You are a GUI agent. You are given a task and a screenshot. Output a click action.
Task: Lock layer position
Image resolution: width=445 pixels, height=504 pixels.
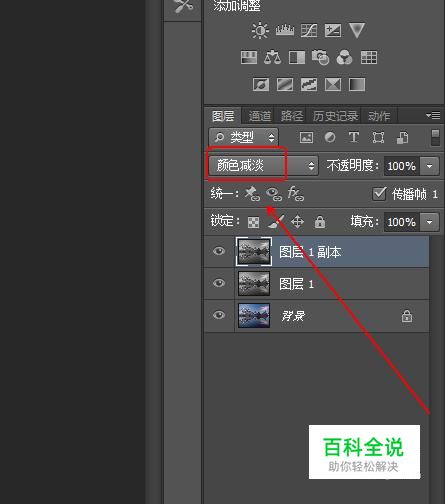point(297,222)
